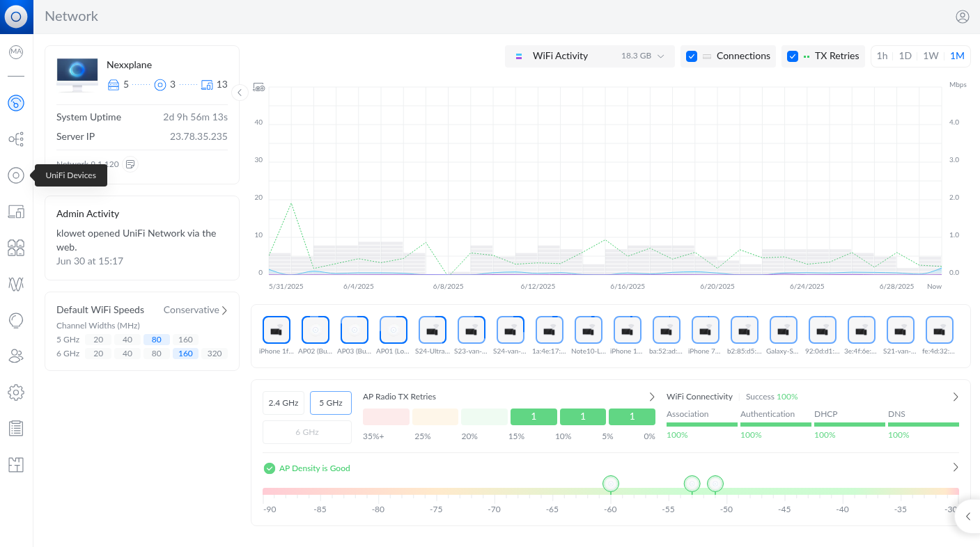Click the user account icon
This screenshot has height=547, width=980.
click(963, 17)
